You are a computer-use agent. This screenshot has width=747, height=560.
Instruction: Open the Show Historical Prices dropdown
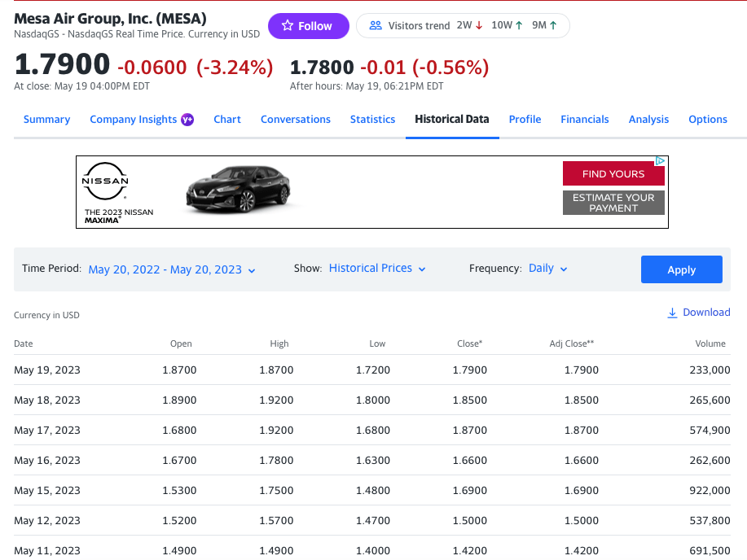pos(377,269)
